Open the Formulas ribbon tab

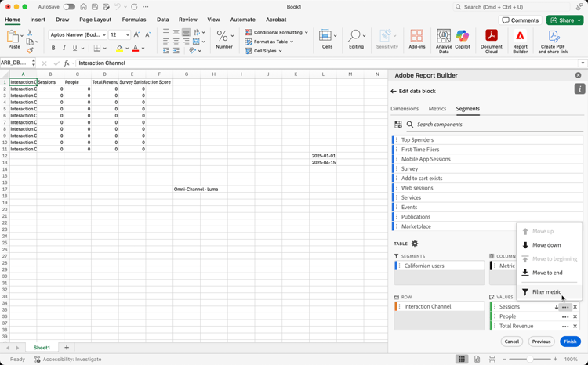[134, 20]
